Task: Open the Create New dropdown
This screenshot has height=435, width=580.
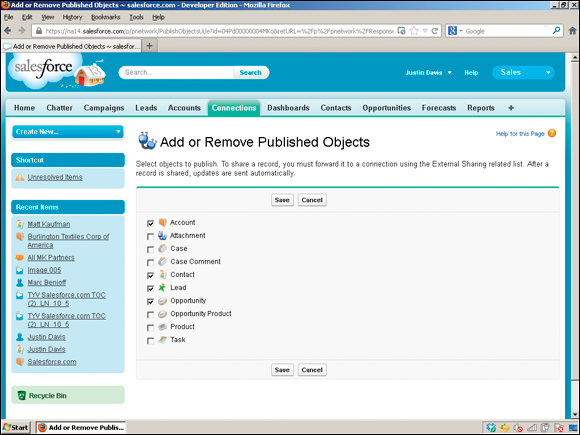Action: coord(68,132)
